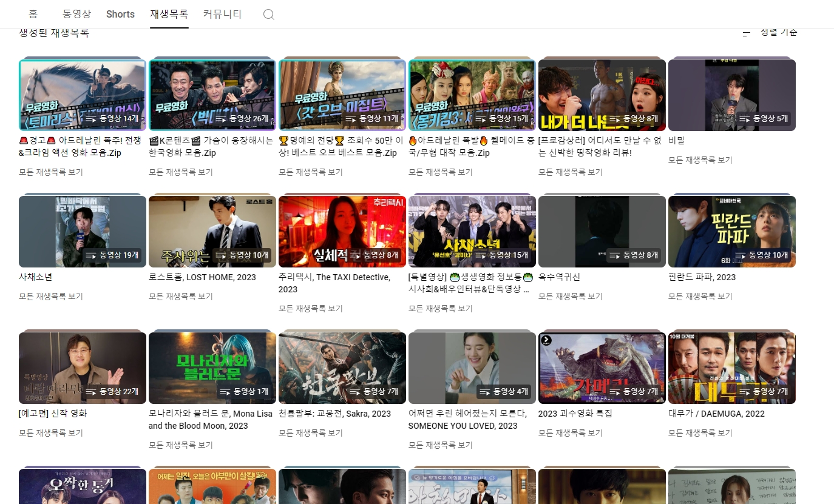Open the 모나리자와 블러드 문 title

[x=211, y=420]
